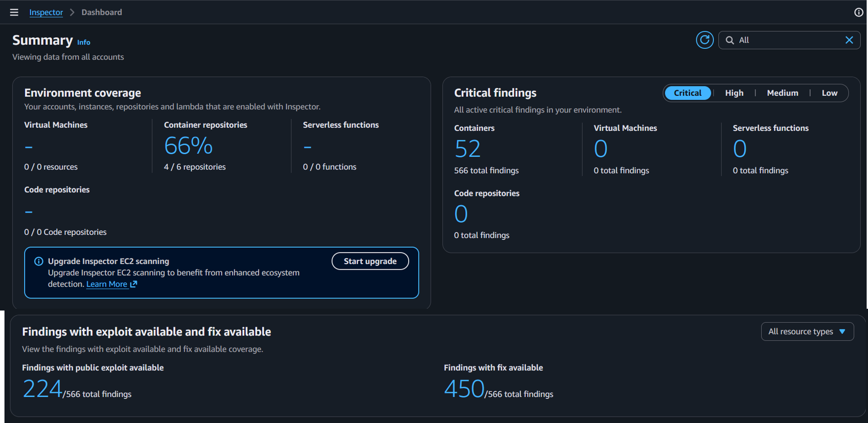Screen dimensions: 868x423
Task: Switch to Low severity findings
Action: point(829,93)
